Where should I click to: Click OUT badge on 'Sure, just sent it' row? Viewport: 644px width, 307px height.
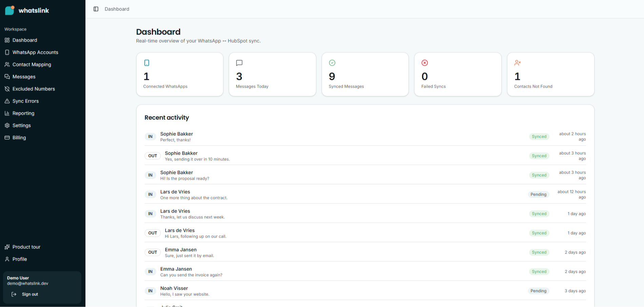tap(153, 252)
